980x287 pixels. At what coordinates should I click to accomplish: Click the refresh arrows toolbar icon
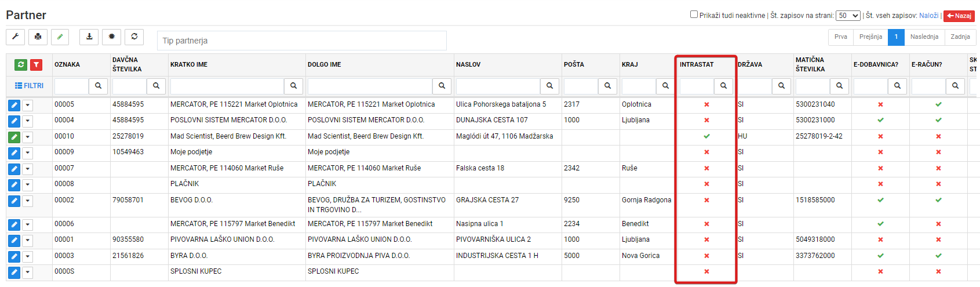coord(134,37)
